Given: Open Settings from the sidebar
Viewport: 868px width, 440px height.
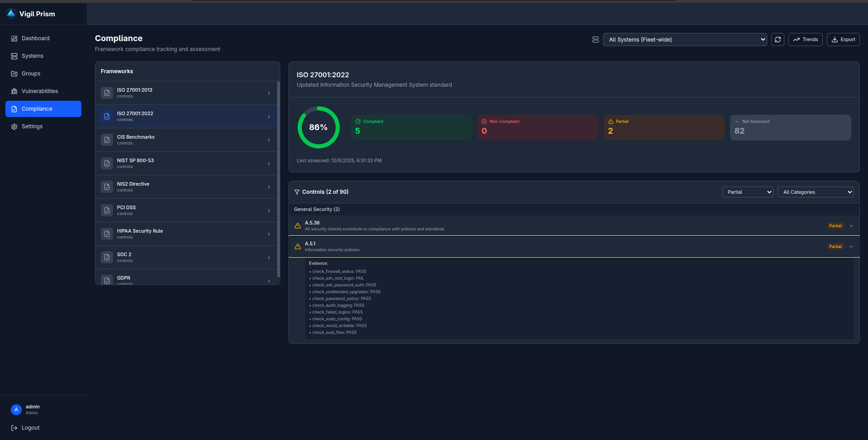Looking at the screenshot, I should 32,126.
